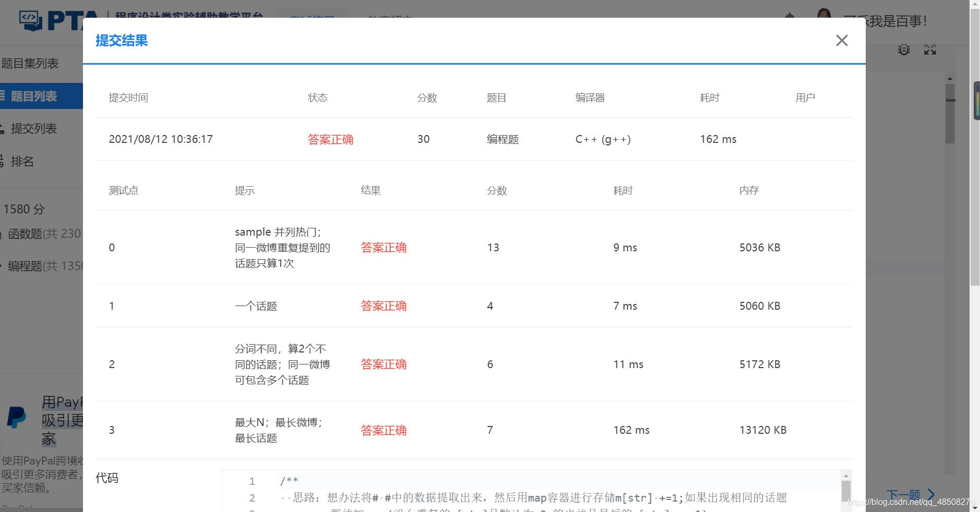The width and height of the screenshot is (980, 512).
Task: Click the 答案正确 status link
Action: coord(330,139)
